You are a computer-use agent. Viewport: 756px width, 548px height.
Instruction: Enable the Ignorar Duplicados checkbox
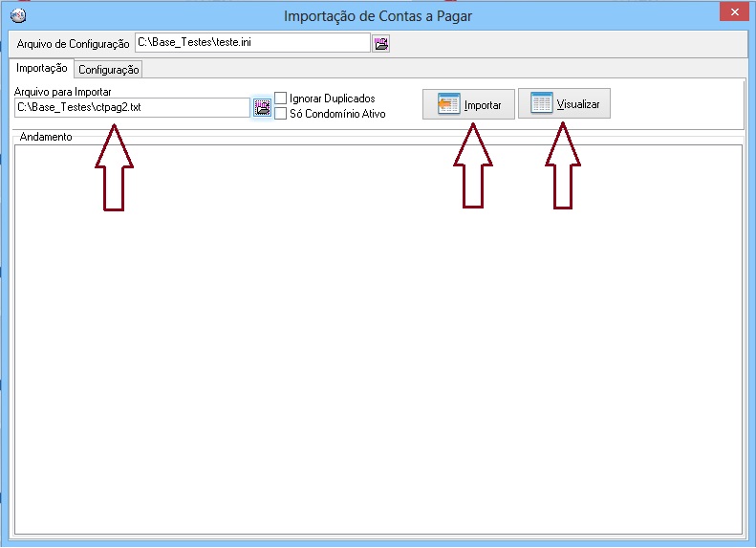[281, 99]
